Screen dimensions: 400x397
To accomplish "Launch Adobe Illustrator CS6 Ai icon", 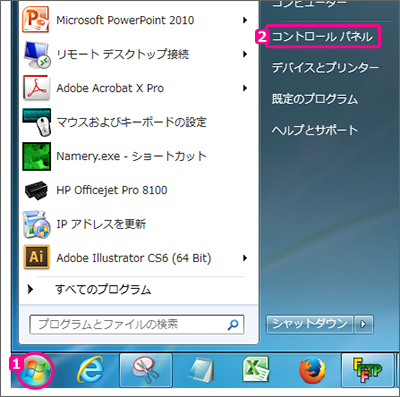I will click(x=37, y=257).
